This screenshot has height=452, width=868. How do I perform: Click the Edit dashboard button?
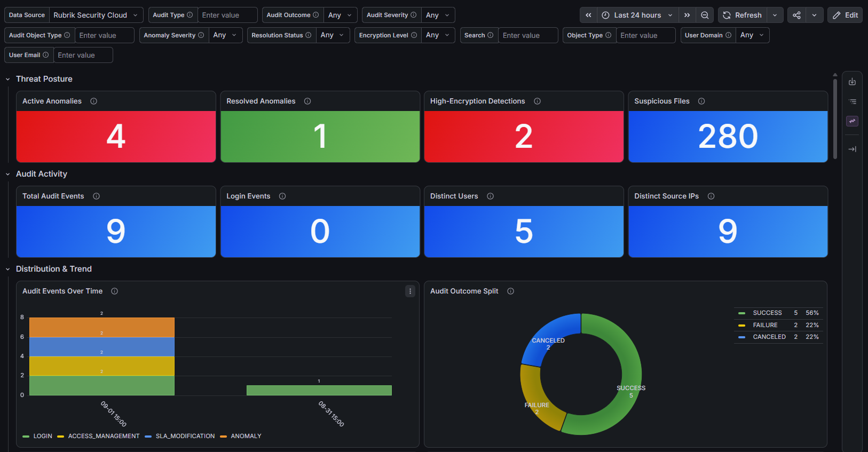(x=845, y=15)
